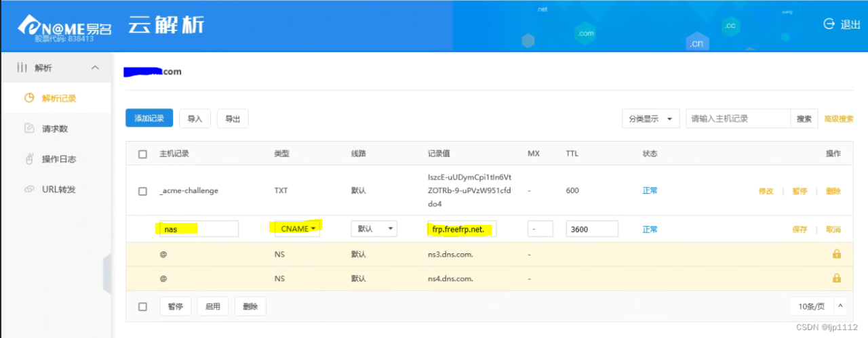This screenshot has width=868, height=338.
Task: Toggle the bottom select-all checkbox
Action: click(142, 306)
